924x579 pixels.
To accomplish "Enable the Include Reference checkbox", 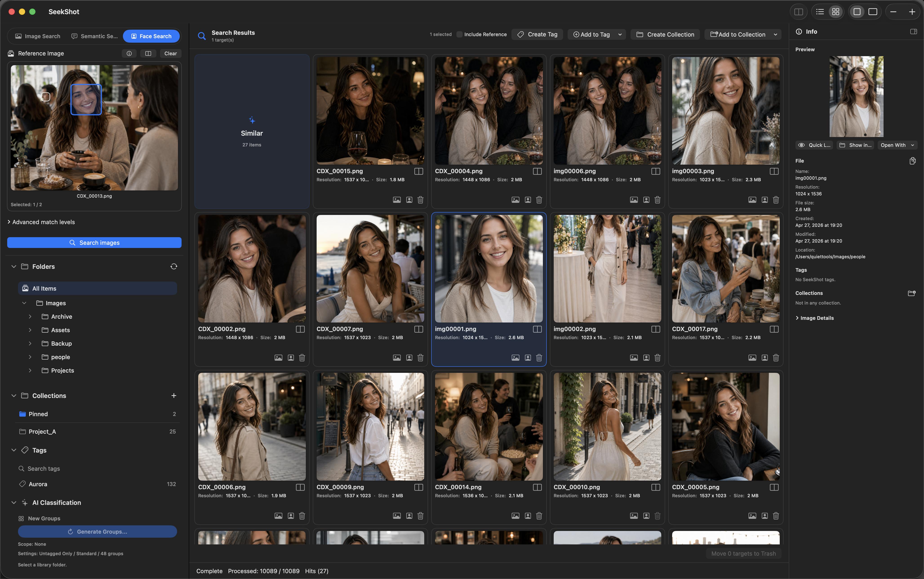I will tap(459, 34).
